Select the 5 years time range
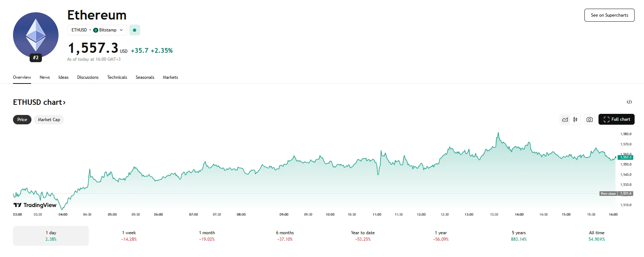Image resolution: width=644 pixels, height=257 pixels. coord(519,236)
